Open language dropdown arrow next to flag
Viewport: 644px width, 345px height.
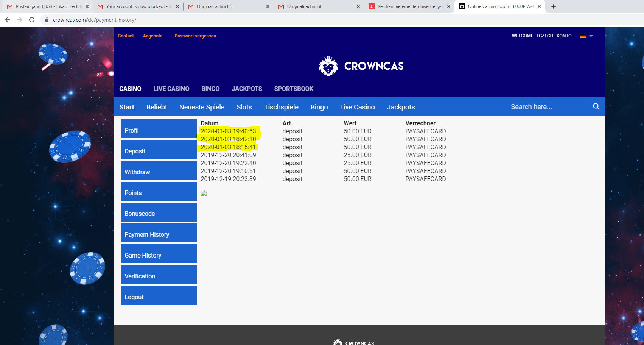[591, 36]
